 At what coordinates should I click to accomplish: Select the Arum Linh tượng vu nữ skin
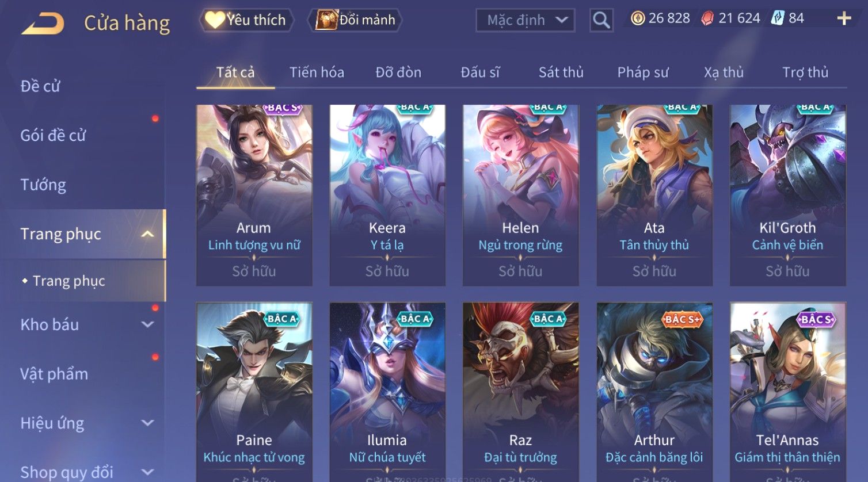pyautogui.click(x=254, y=195)
